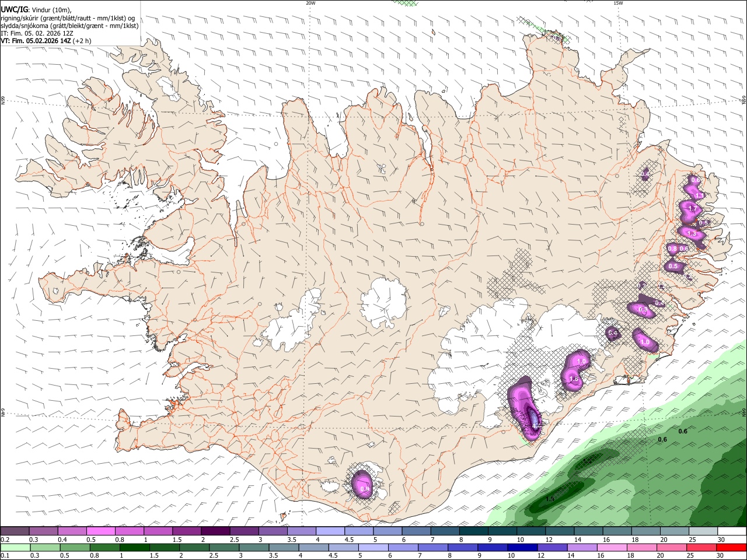The width and height of the screenshot is (747, 560).
Task: Click the 1.5 value on the southeast glacier edge
Action: pos(574,379)
